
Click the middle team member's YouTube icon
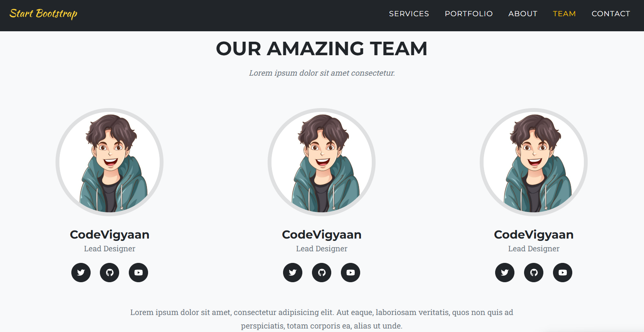pos(351,273)
